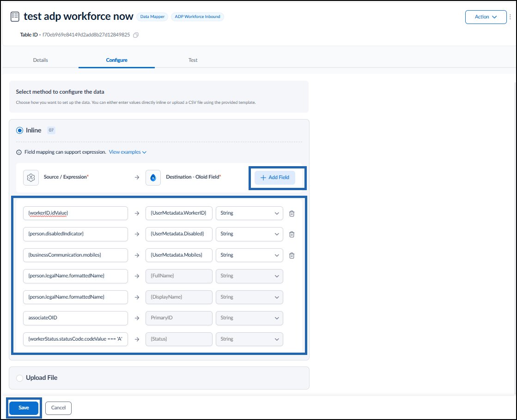Copy the Table ID to clipboard

pyautogui.click(x=135, y=35)
